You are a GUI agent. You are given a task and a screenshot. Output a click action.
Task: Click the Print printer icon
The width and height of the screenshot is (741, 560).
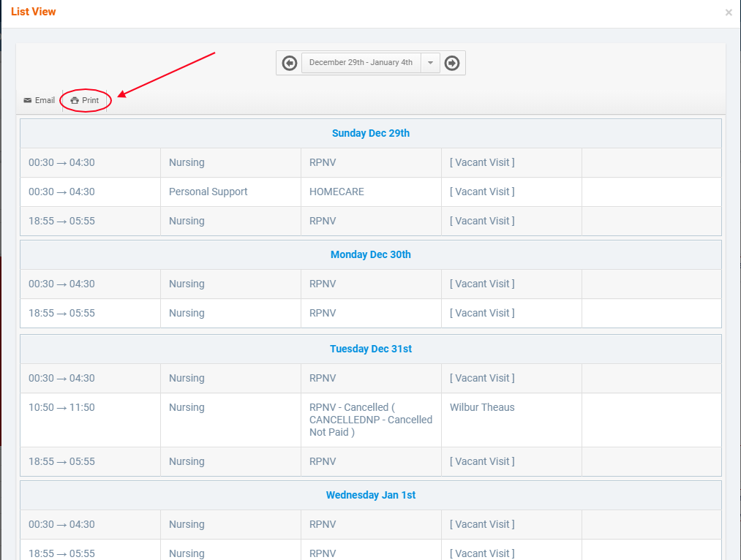click(x=75, y=100)
